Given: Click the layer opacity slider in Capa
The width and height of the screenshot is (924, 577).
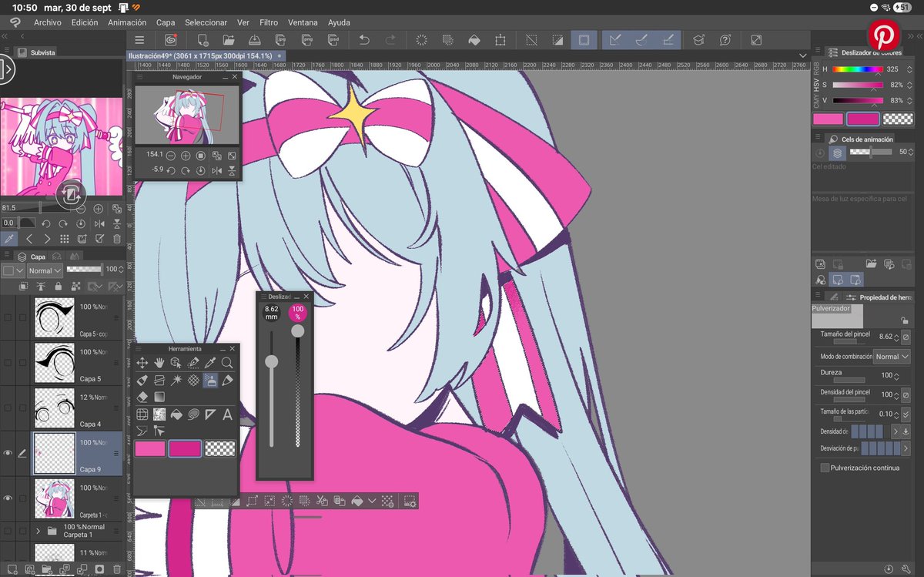Looking at the screenshot, I should tap(85, 270).
